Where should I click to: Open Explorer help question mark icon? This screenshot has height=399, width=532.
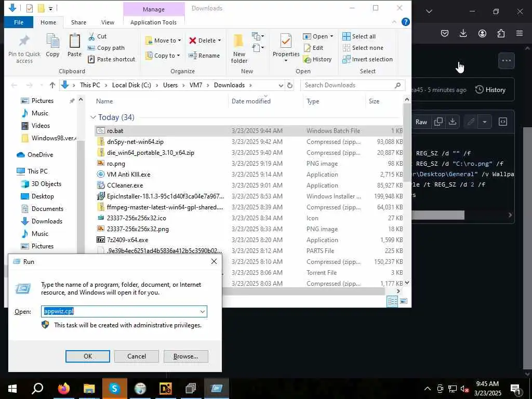point(405,22)
